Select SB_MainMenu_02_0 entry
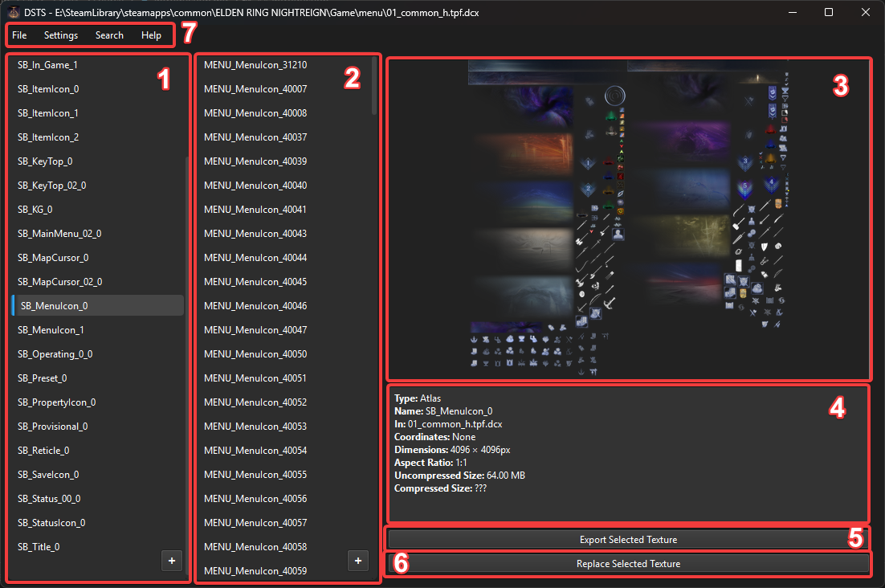This screenshot has height=588, width=885. click(x=98, y=234)
